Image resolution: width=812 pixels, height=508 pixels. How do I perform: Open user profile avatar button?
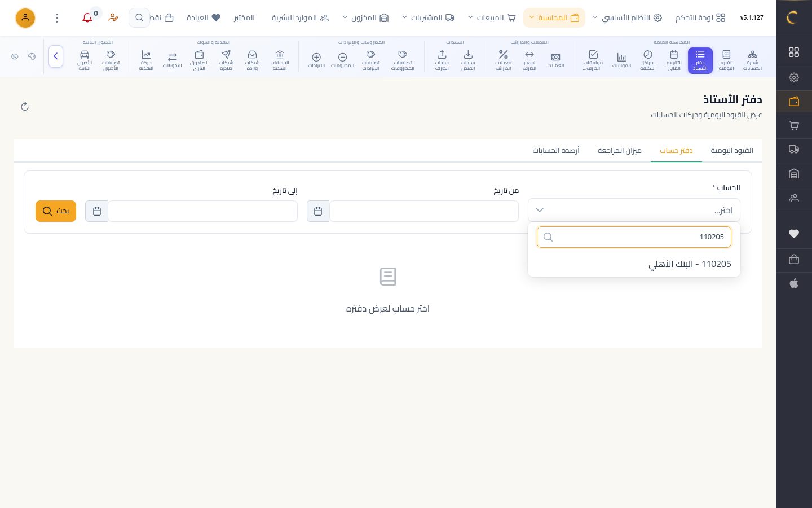pyautogui.click(x=25, y=18)
